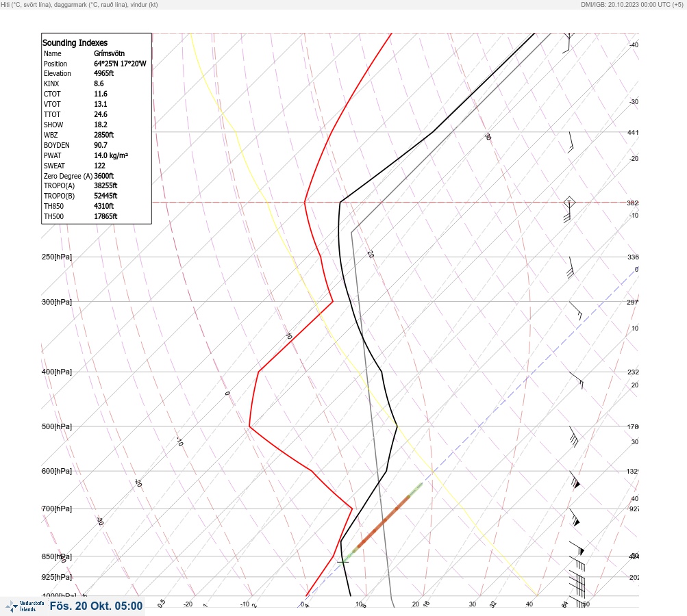Click the 400[hPa] pressure label
This screenshot has height=616, width=687.
[x=57, y=372]
